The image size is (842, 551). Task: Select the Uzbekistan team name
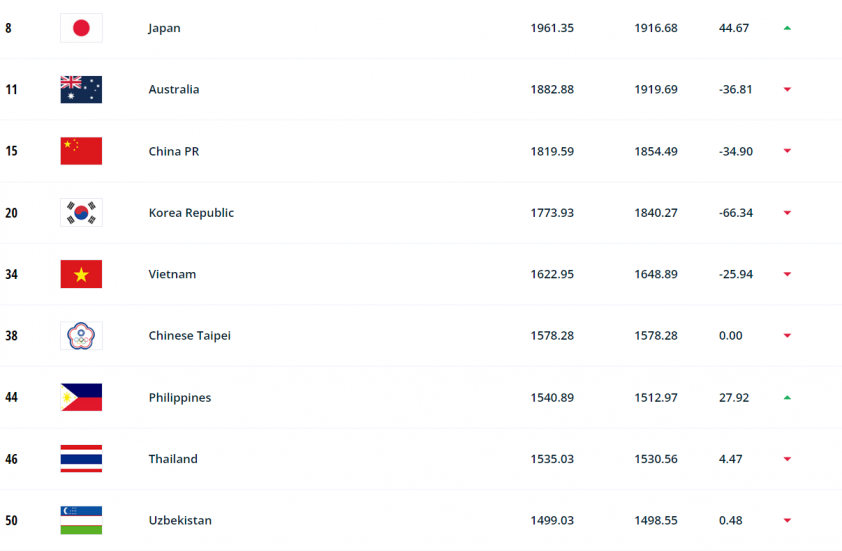[x=180, y=520]
